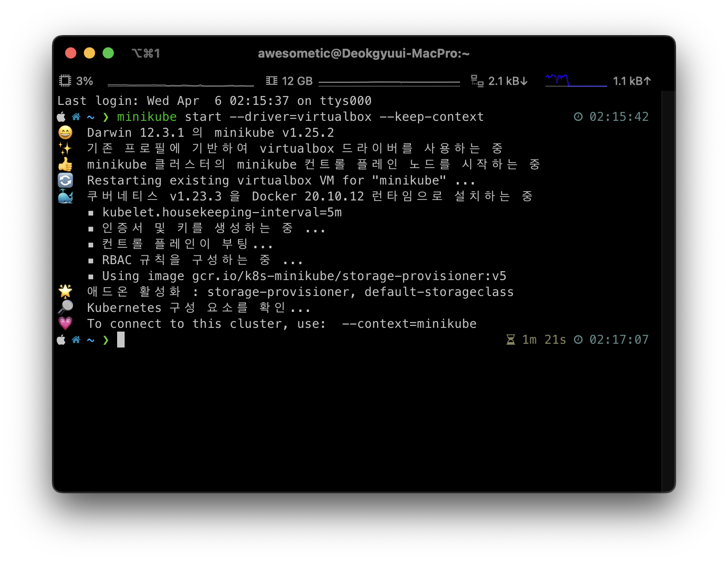Click the sparkles emoji beside virtualbox driver line

[66, 148]
